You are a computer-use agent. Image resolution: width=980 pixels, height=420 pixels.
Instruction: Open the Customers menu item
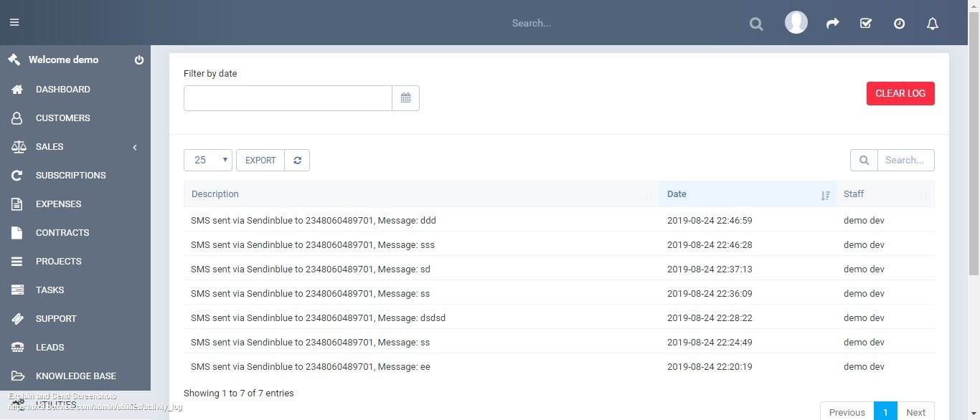point(62,118)
